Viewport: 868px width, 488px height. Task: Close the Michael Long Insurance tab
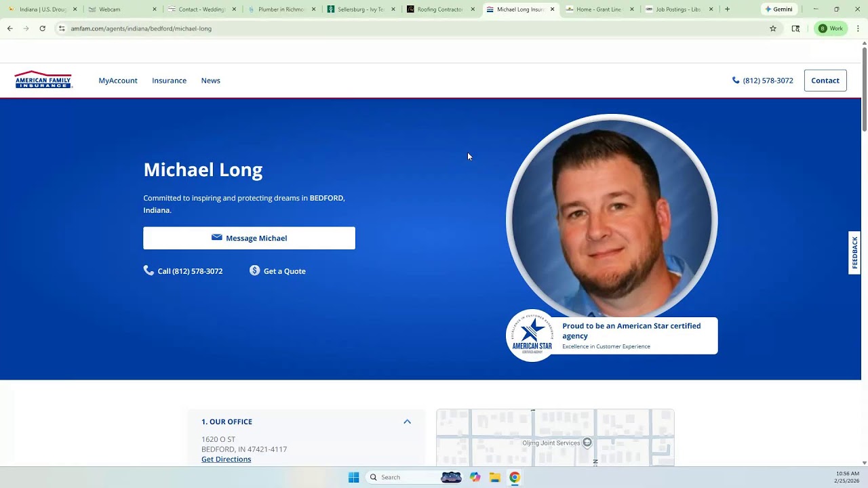click(552, 9)
